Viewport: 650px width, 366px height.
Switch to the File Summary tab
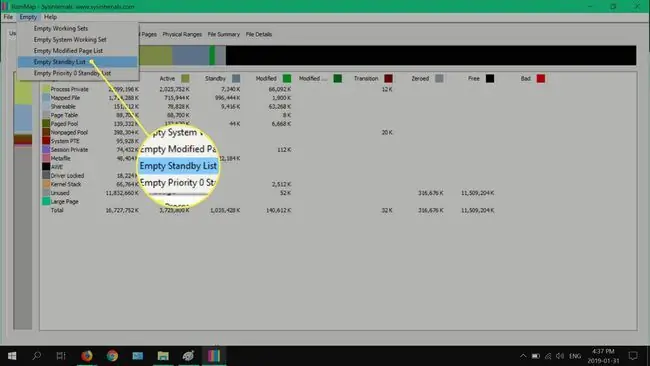[223, 34]
